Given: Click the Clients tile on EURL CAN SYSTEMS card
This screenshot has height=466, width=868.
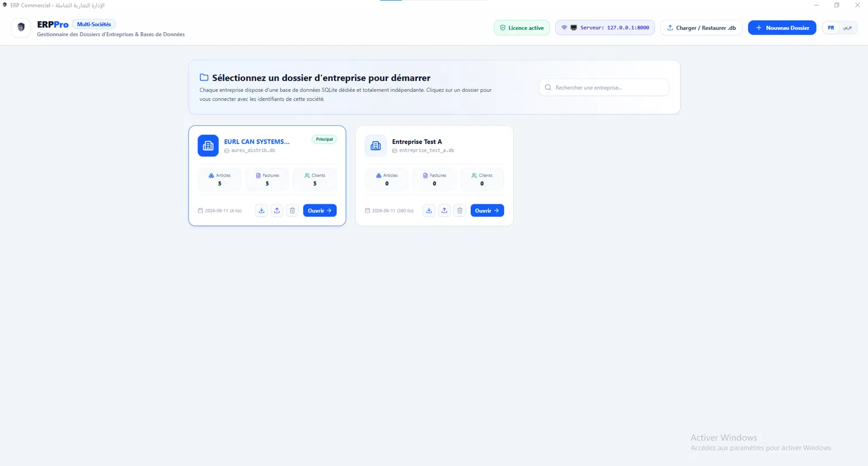Looking at the screenshot, I should [315, 180].
